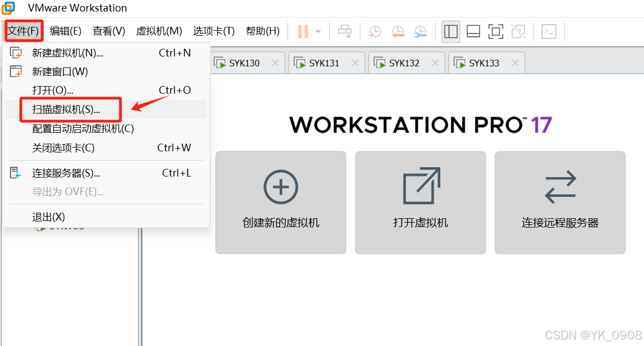Viewport: 644px width, 346px height.
Task: Select 扫描虚拟机(S)... menu entry
Action: [x=106, y=110]
